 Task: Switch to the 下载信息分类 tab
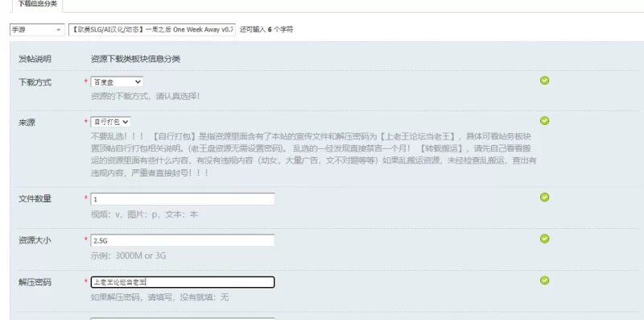[x=37, y=5]
